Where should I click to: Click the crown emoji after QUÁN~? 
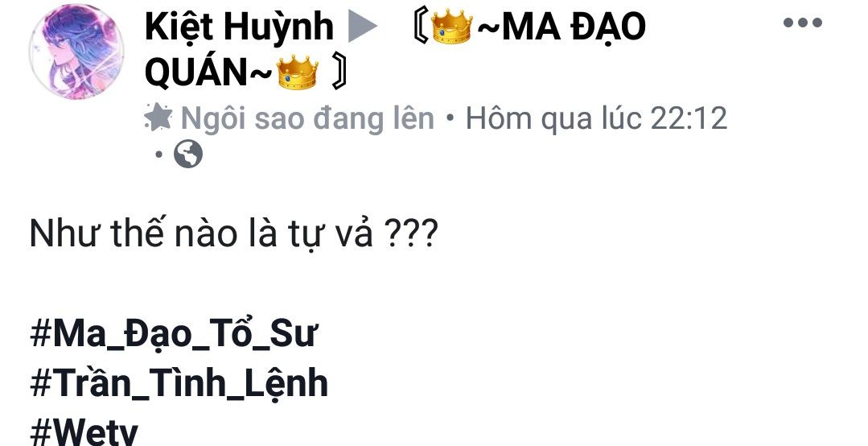pos(298,72)
